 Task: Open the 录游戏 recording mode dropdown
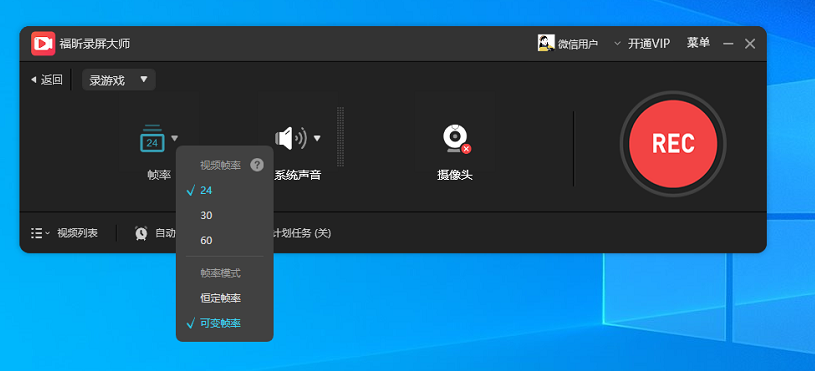(119, 80)
